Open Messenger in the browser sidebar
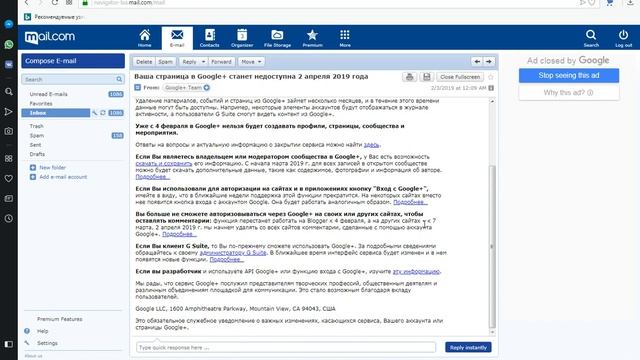Image resolution: width=640 pixels, height=360 pixels. [x=9, y=24]
